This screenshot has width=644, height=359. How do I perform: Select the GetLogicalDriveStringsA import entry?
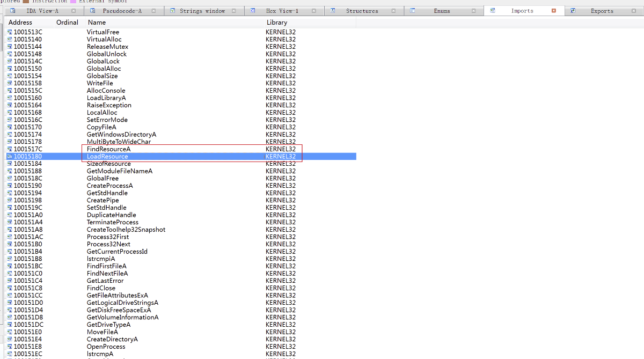pos(122,303)
